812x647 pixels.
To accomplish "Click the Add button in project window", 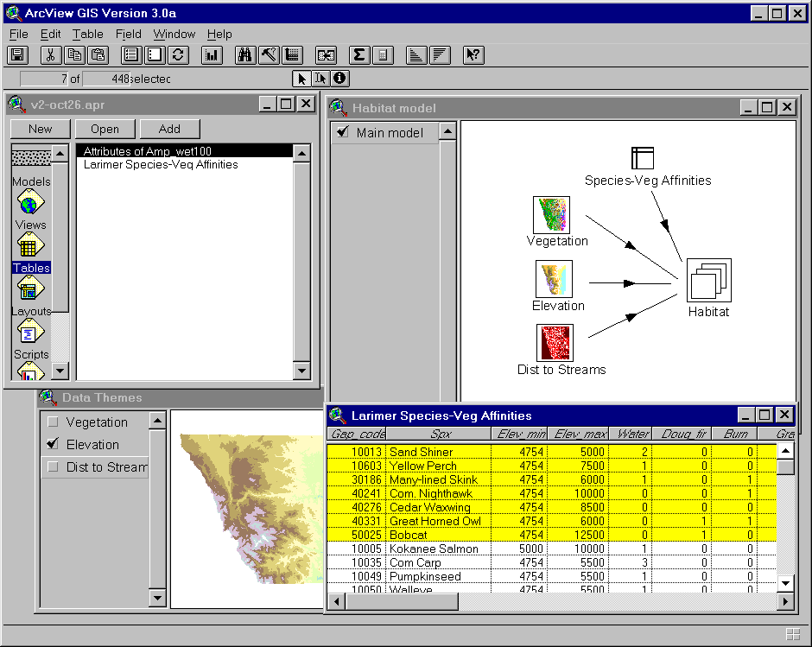I will pos(169,129).
